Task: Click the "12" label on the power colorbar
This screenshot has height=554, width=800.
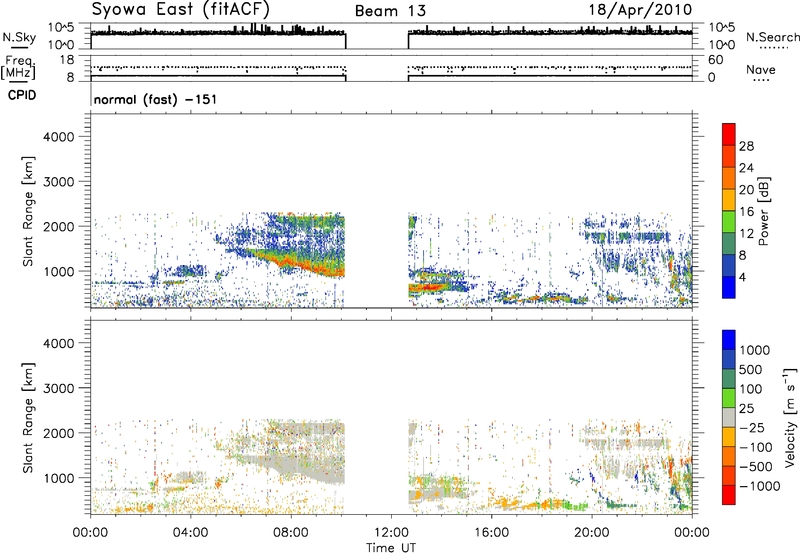Action: point(746,234)
